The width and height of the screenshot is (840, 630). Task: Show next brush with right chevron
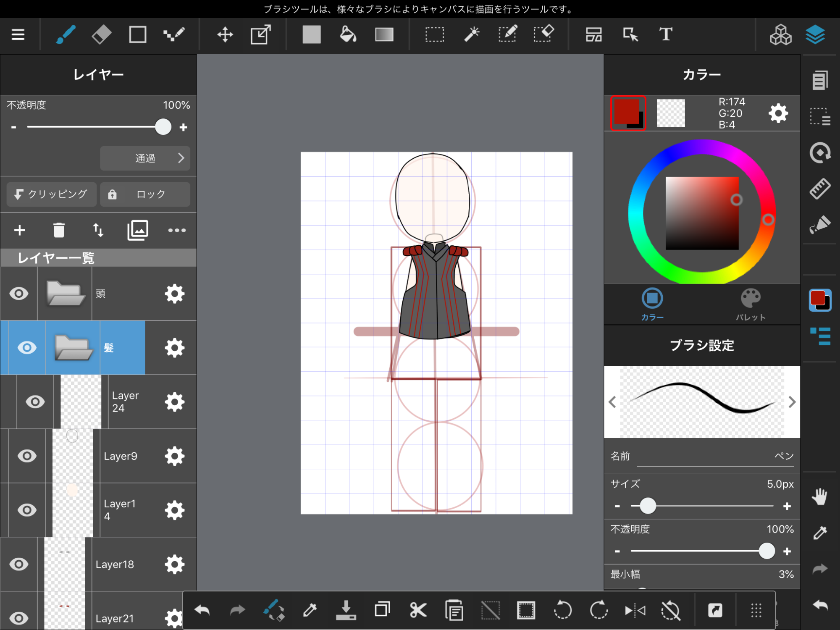(792, 402)
